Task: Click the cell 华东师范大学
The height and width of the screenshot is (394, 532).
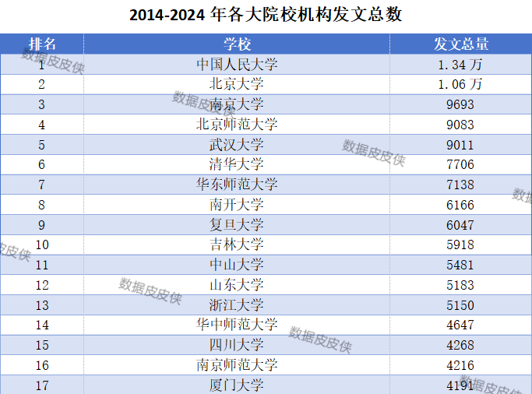Action: (x=237, y=184)
